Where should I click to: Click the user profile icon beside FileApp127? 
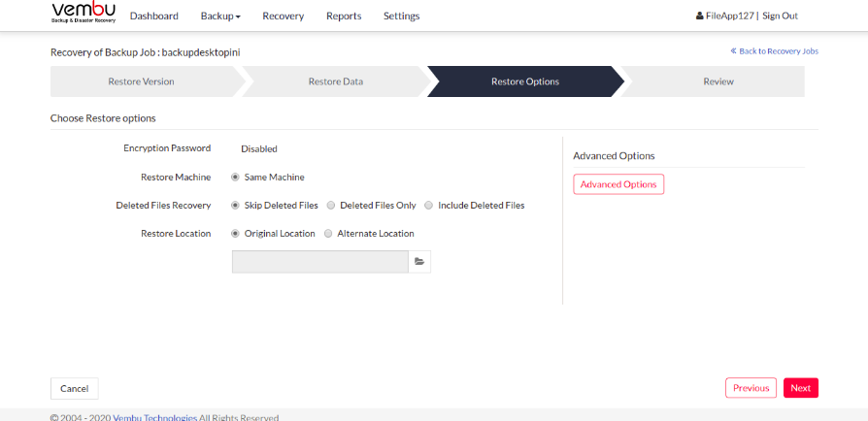pos(700,16)
